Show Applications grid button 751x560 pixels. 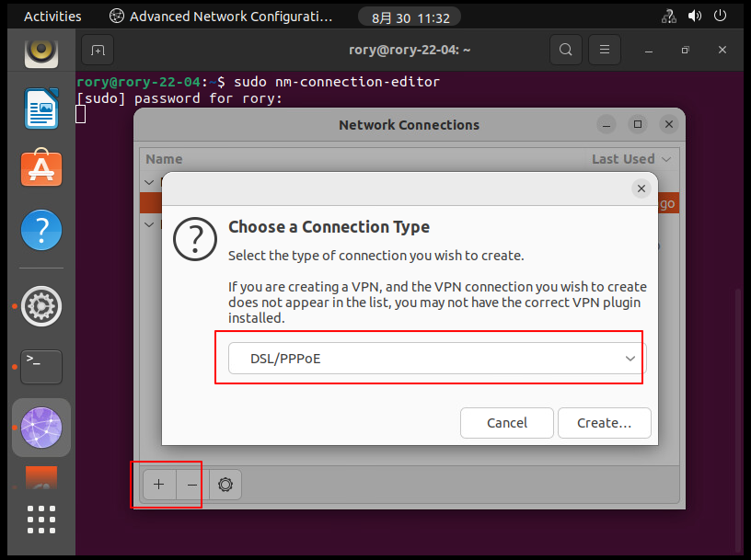coord(41,520)
